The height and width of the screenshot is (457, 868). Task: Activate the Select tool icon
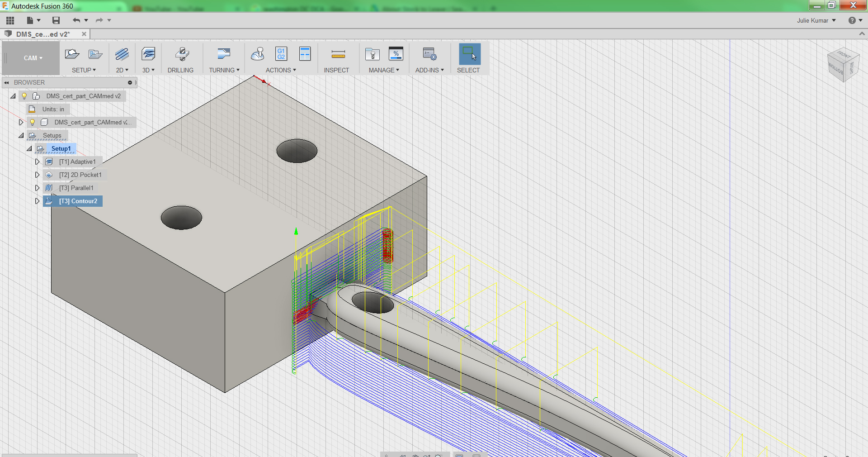pos(470,54)
